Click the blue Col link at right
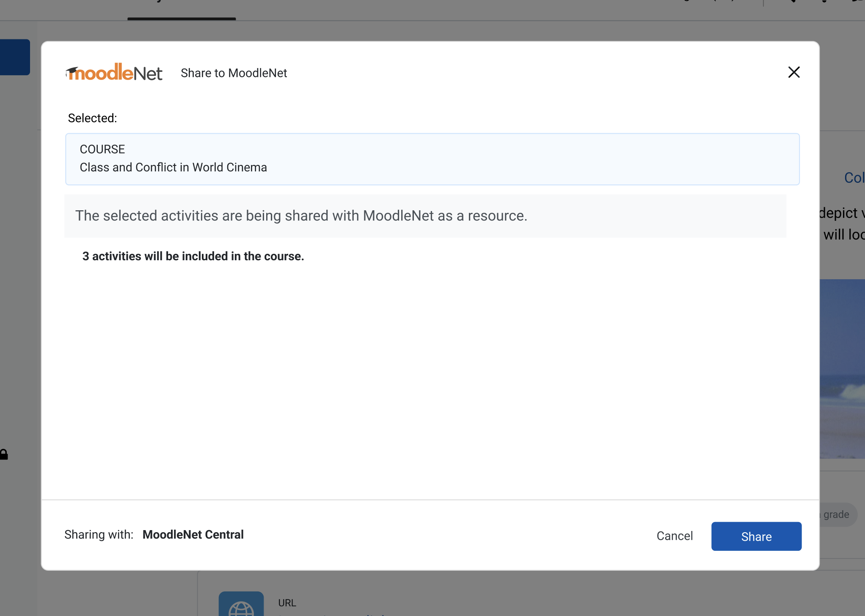This screenshot has height=616, width=865. [854, 177]
